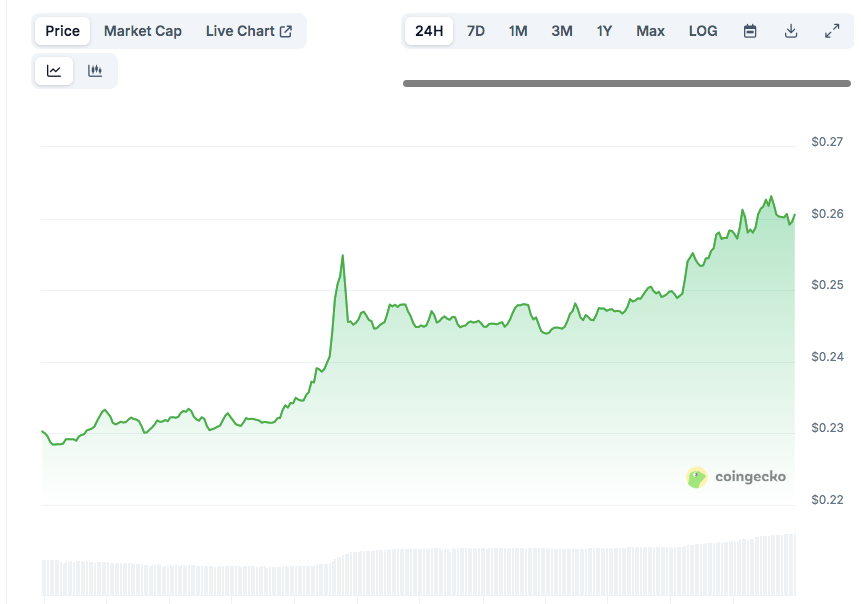
Task: Click the volume bars at chart bottom
Action: click(420, 572)
